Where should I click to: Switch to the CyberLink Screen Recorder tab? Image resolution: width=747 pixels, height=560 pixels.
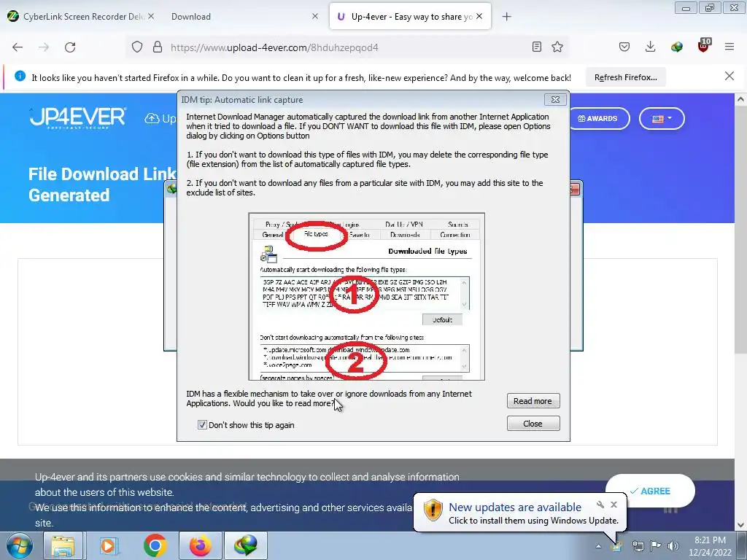coord(81,16)
